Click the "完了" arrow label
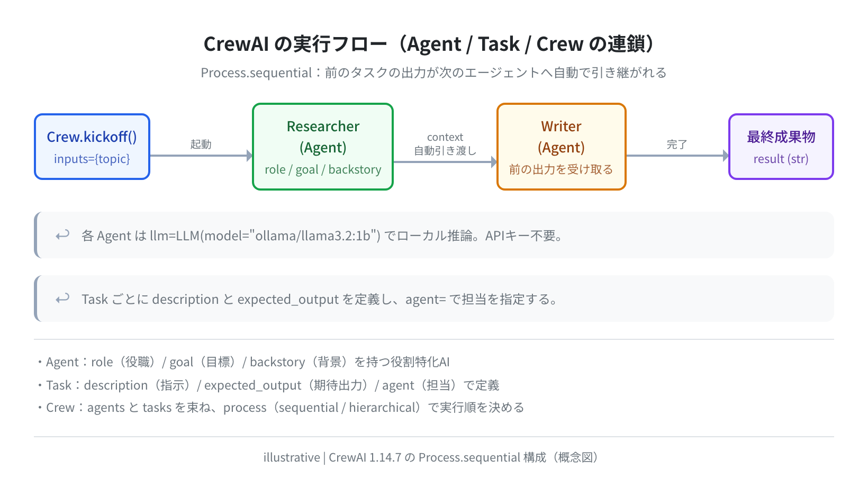 [677, 144]
